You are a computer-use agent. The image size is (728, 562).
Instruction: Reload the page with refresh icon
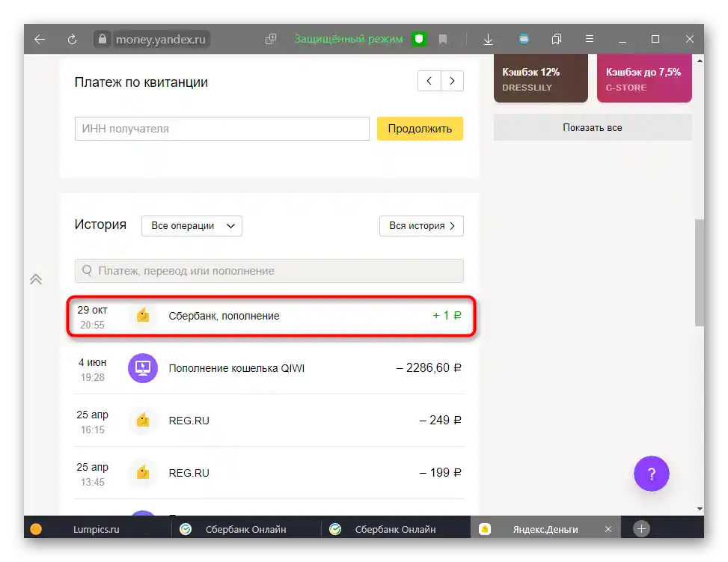pyautogui.click(x=72, y=40)
